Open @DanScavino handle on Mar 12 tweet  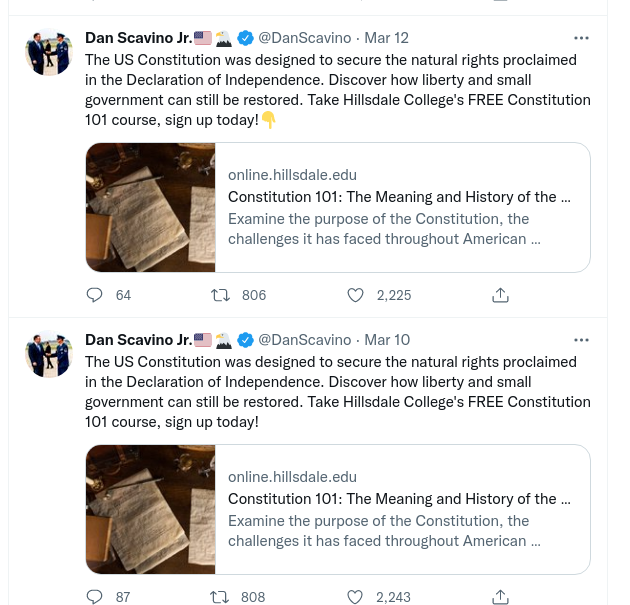pyautogui.click(x=305, y=38)
